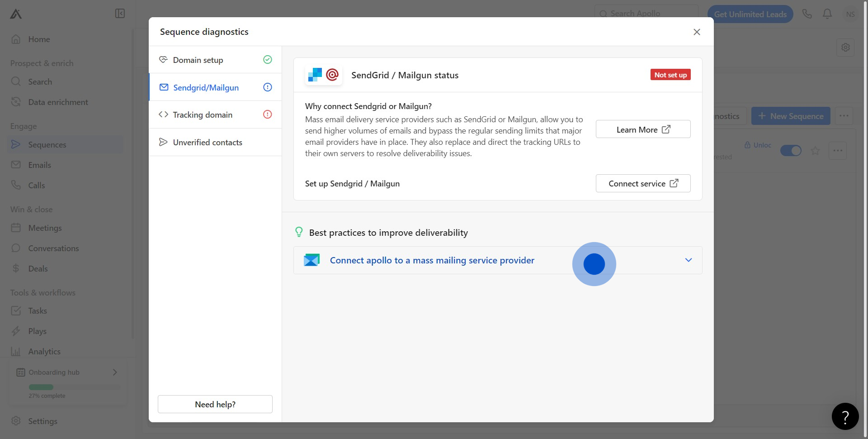This screenshot has height=439, width=868.
Task: Open the sequence row more options menu
Action: [x=837, y=151]
